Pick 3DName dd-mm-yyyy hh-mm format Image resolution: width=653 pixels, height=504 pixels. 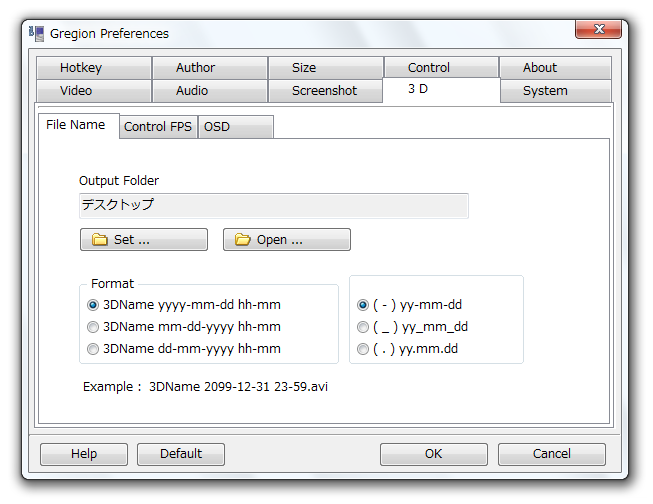point(184,349)
